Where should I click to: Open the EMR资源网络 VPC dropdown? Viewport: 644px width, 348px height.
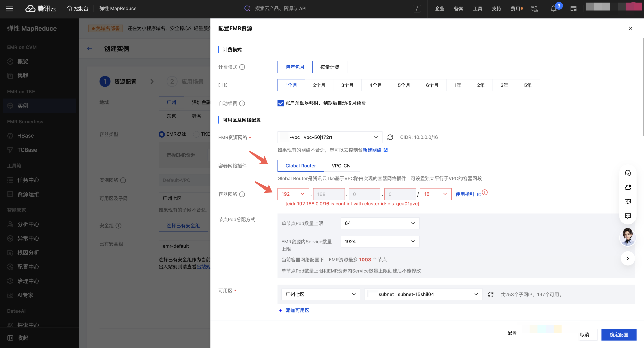(x=330, y=137)
